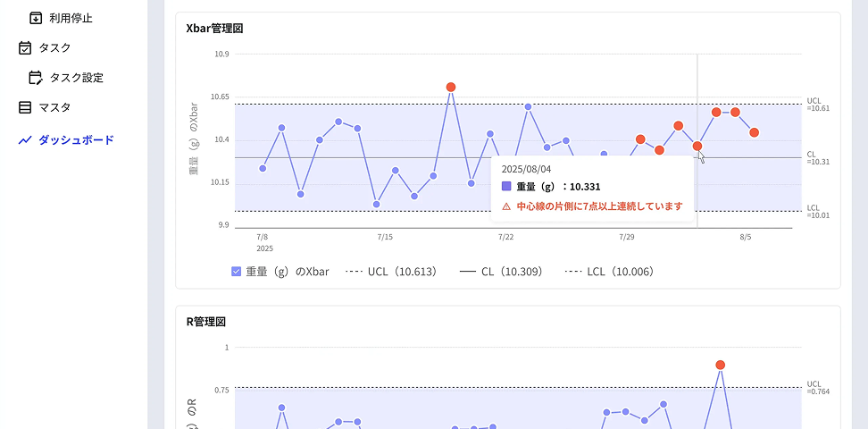Click the first data point of Xbar chart near 7/8
The width and height of the screenshot is (868, 429).
point(263,169)
